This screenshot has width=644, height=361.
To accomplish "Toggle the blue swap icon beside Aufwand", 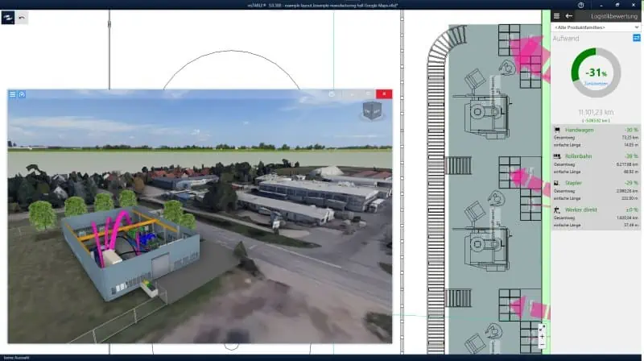I will click(x=636, y=38).
